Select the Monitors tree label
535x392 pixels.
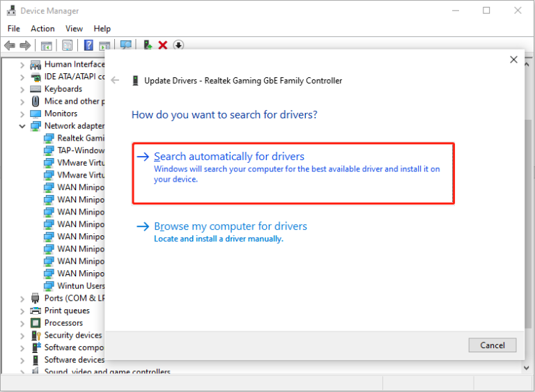click(61, 113)
